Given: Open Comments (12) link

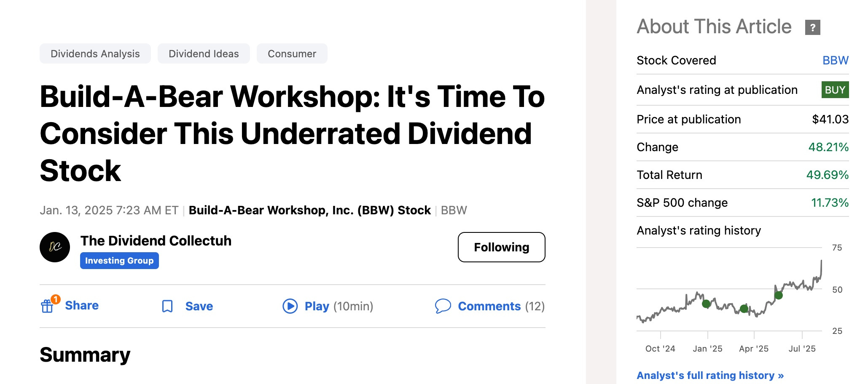Looking at the screenshot, I should pyautogui.click(x=501, y=306).
